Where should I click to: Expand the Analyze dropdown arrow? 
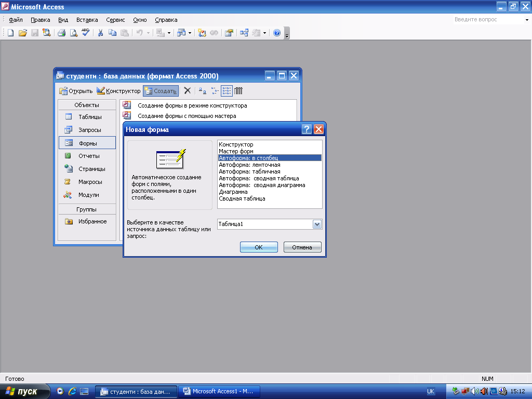click(190, 33)
